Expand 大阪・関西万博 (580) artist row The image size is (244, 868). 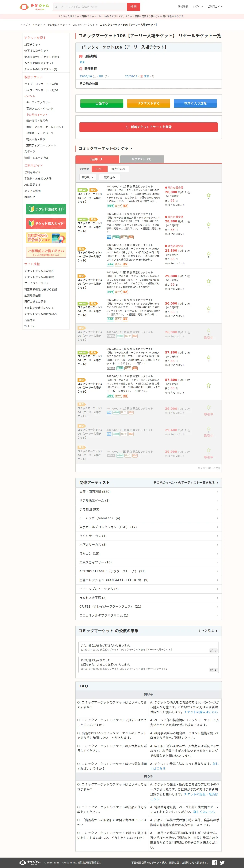(x=148, y=492)
